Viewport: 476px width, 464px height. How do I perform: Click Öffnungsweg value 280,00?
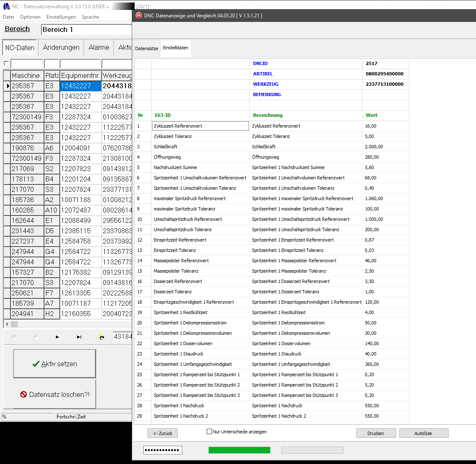point(386,157)
